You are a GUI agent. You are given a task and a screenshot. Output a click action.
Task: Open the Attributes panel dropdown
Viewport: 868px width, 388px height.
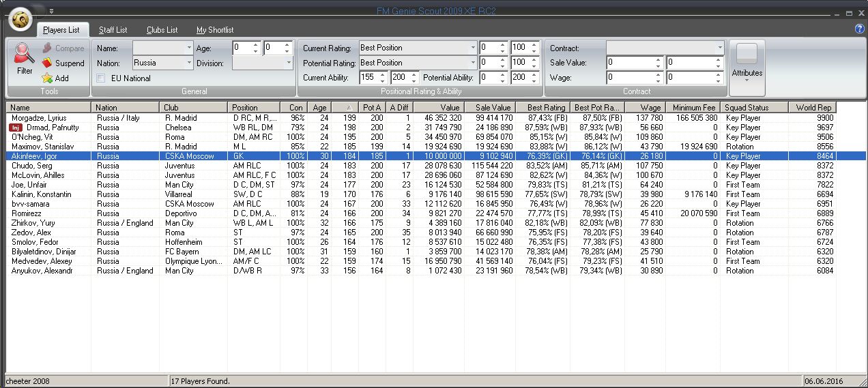tap(747, 80)
